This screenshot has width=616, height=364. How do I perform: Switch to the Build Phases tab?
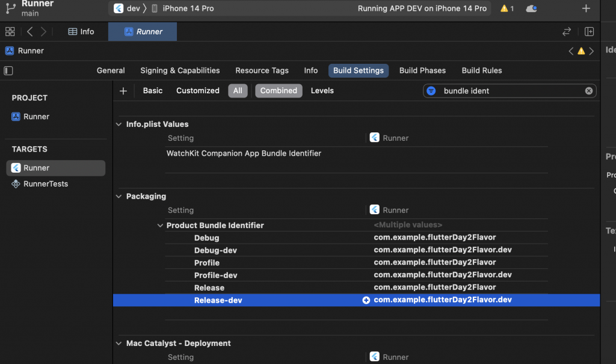pyautogui.click(x=422, y=70)
